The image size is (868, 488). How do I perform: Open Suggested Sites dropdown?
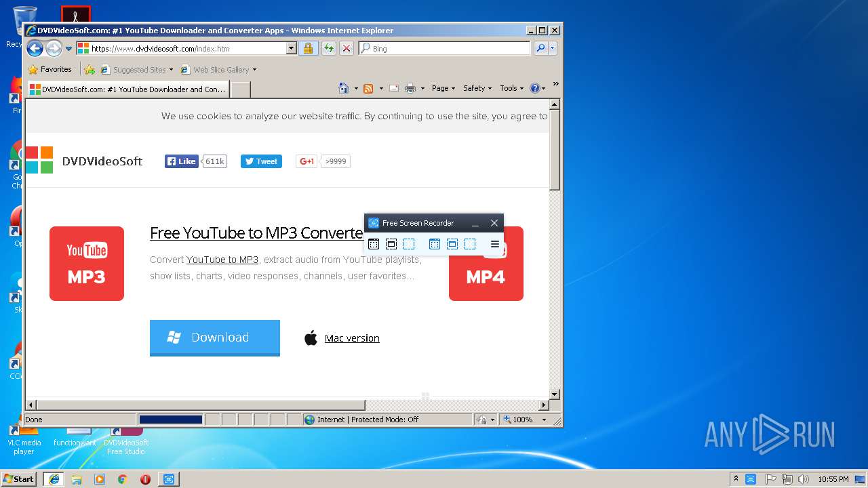[136, 69]
